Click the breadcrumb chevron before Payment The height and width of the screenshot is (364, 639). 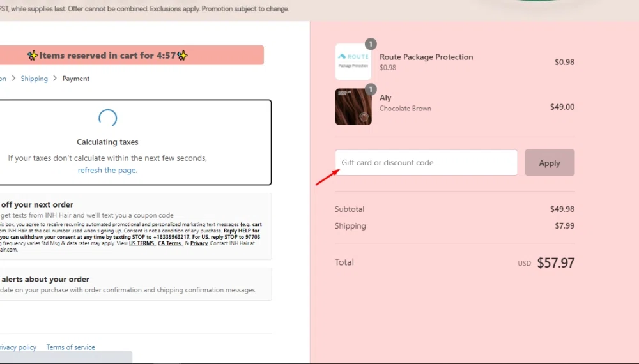click(x=55, y=79)
